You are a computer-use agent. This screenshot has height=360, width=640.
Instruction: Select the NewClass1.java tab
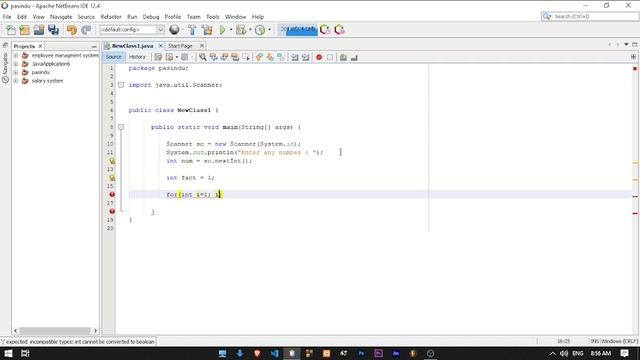(x=132, y=46)
